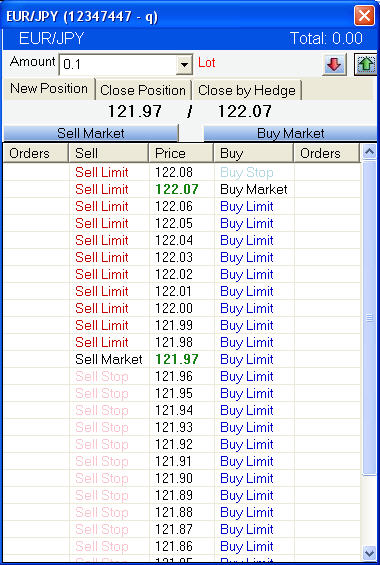Click Sell Stop at 121.95
The image size is (380, 565).
click(102, 393)
